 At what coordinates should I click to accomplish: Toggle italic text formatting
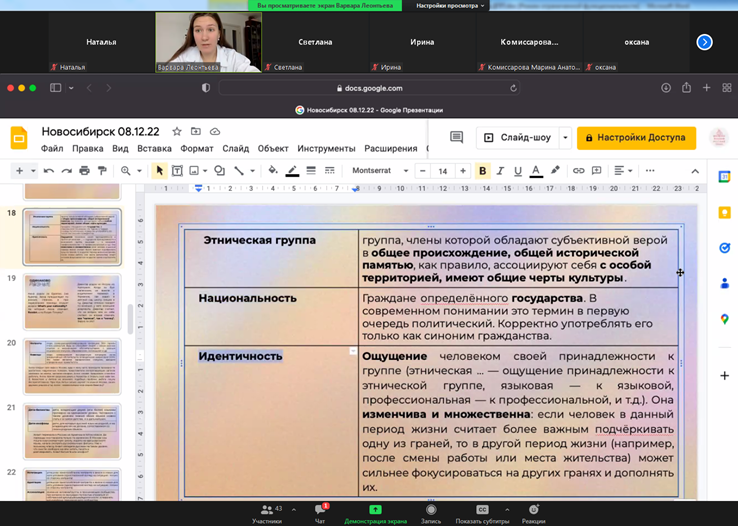click(x=500, y=171)
